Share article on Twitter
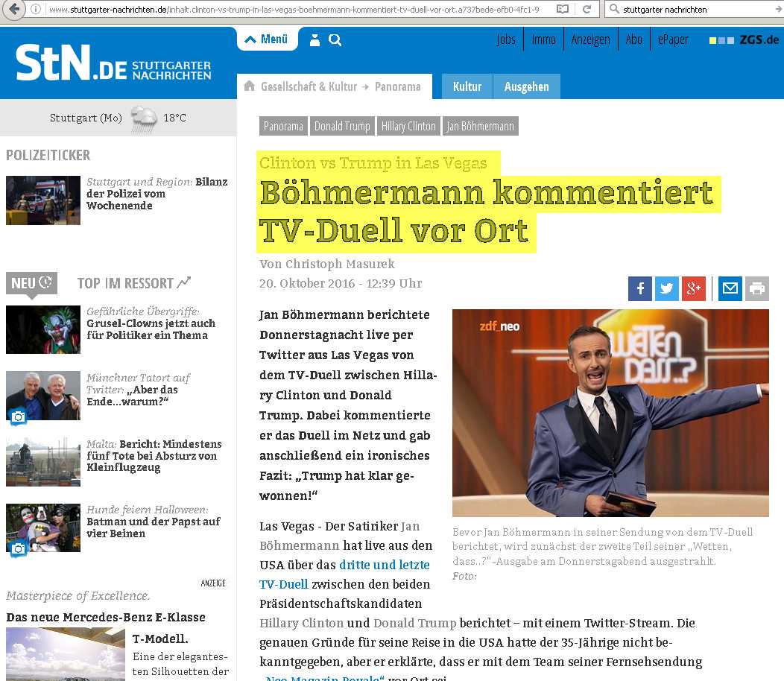Image resolution: width=784 pixels, height=681 pixels. click(x=666, y=288)
